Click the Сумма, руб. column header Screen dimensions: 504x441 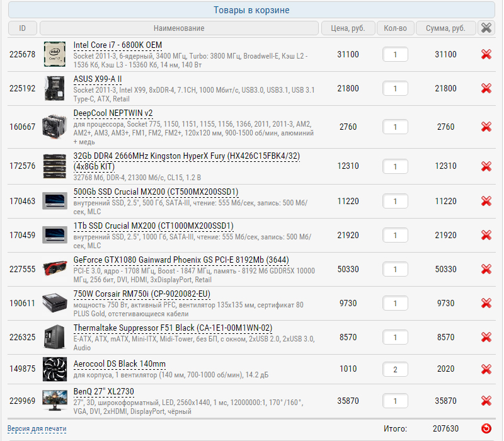[x=445, y=28]
